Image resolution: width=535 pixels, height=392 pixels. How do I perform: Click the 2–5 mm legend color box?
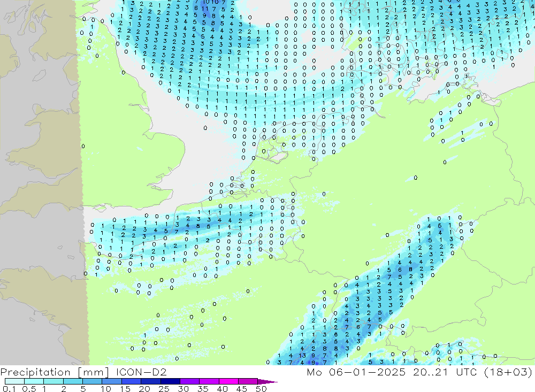(x=73, y=381)
